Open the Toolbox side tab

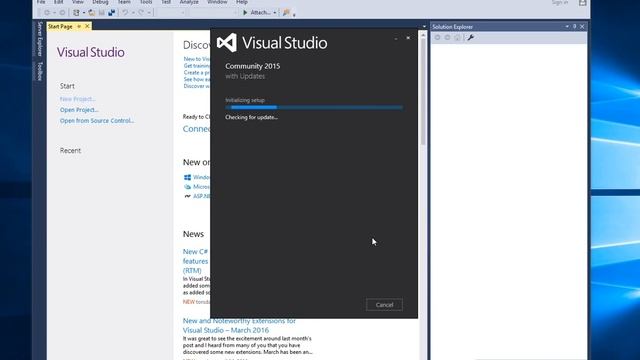click(x=40, y=71)
